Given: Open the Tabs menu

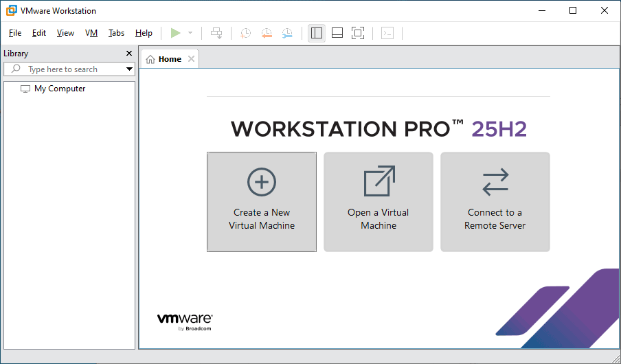Looking at the screenshot, I should tap(116, 33).
